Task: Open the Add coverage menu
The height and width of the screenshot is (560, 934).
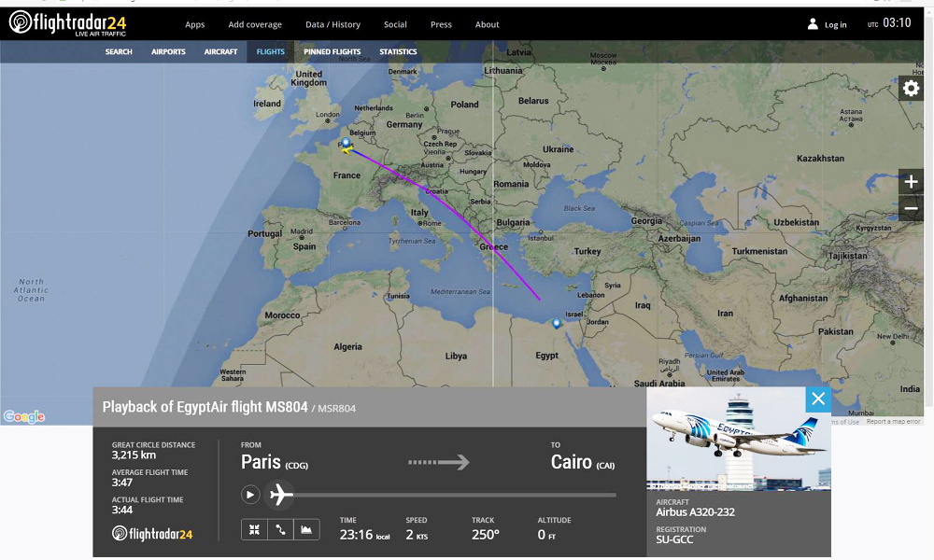Action: coord(255,24)
